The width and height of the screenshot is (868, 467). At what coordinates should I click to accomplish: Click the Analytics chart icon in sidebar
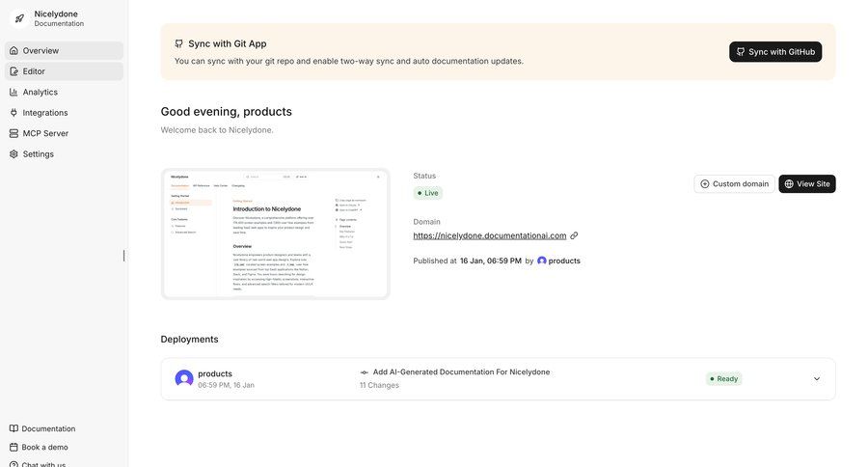[14, 92]
